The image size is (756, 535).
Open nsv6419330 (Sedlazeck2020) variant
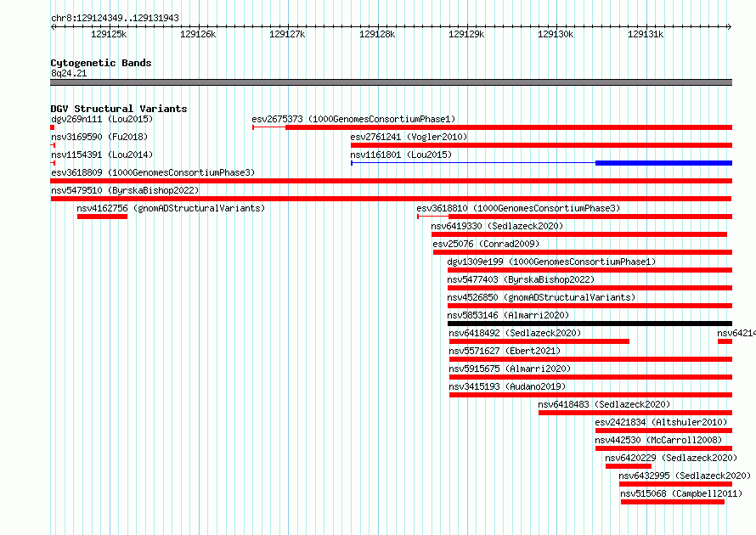pos(497,226)
